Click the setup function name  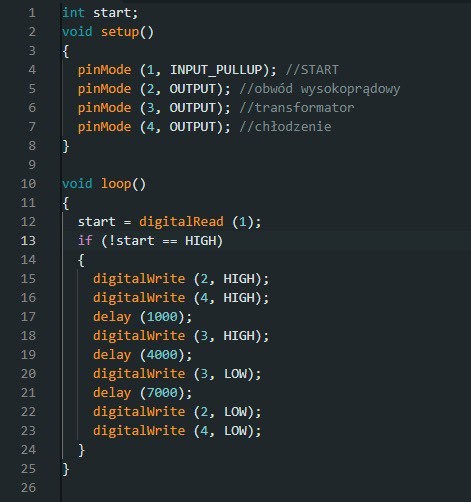pyautogui.click(x=120, y=32)
